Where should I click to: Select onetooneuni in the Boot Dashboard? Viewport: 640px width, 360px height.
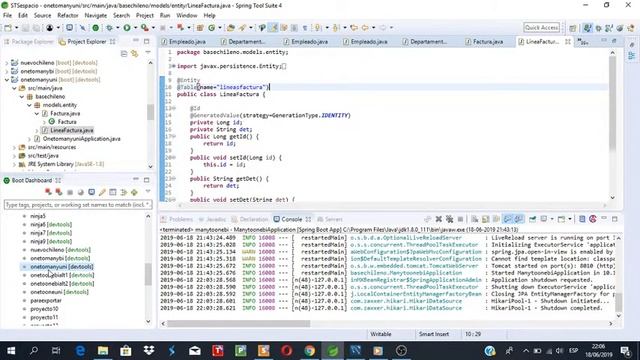59,292
